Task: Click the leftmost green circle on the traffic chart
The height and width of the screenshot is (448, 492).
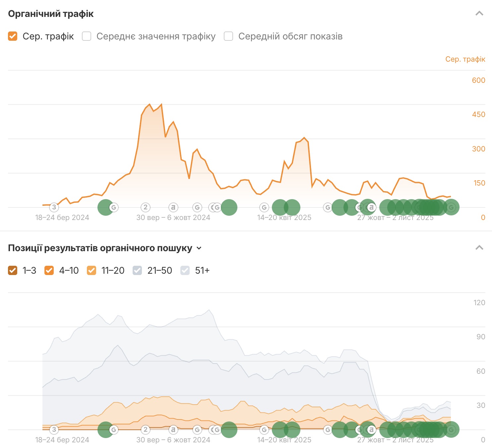Action: 105,207
